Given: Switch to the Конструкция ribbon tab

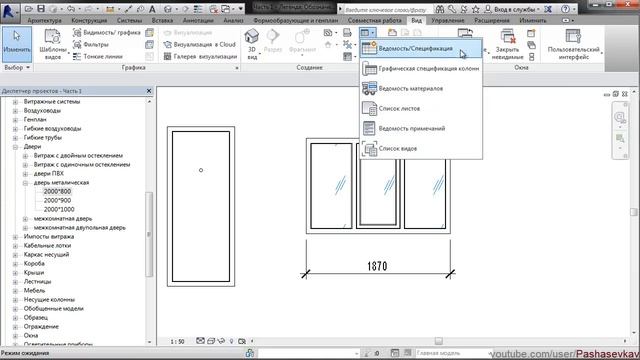Looking at the screenshot, I should click(89, 20).
